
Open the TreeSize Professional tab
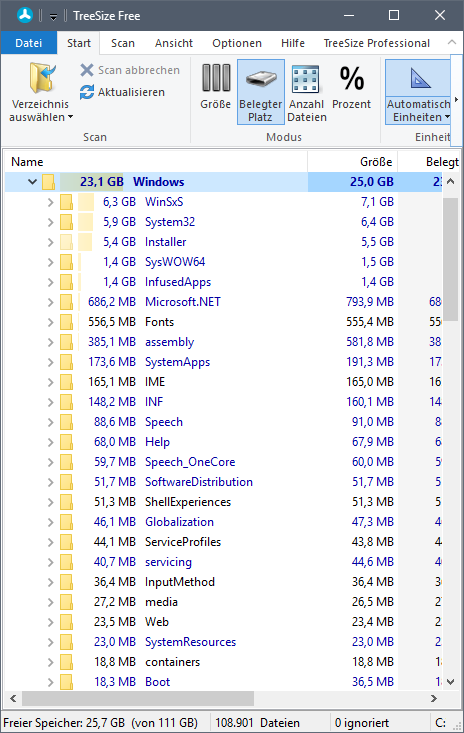tap(377, 43)
